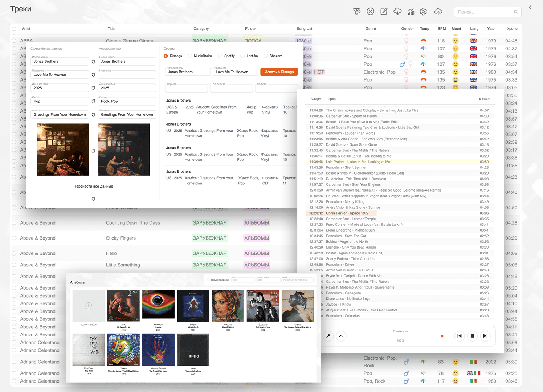Viewport: 543px width, 392px height.
Task: Click the Искать в Discogs button
Action: click(279, 72)
